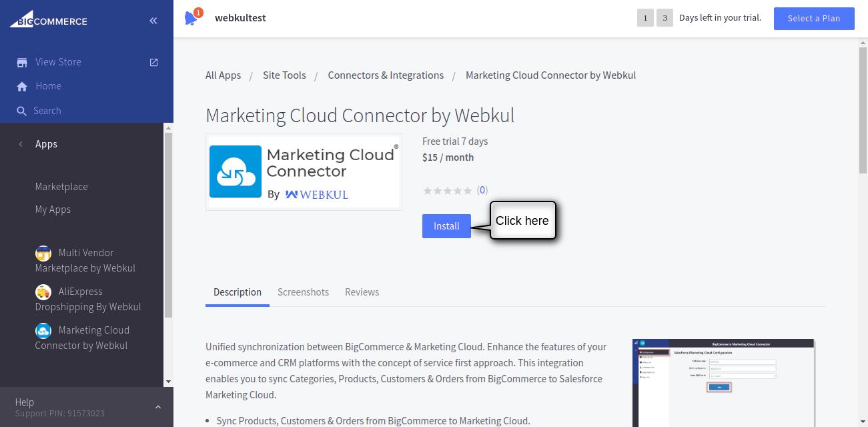Click the Marketing Cloud Connector logo image
This screenshot has width=868, height=427.
304,172
